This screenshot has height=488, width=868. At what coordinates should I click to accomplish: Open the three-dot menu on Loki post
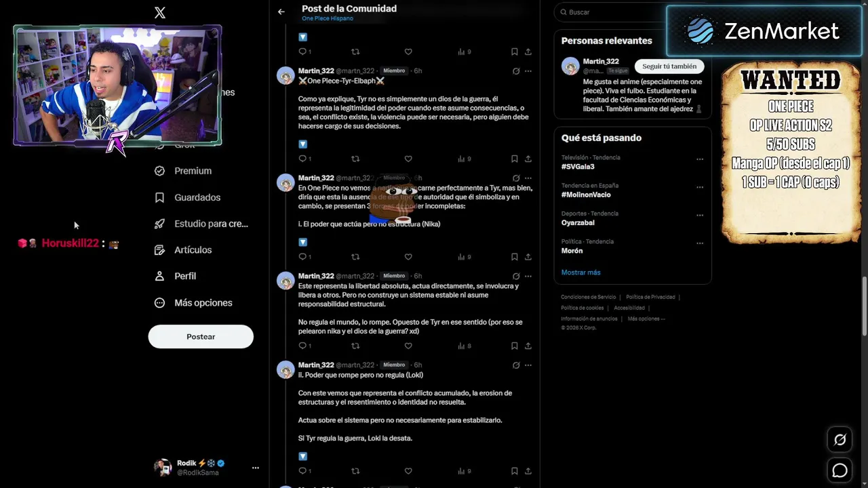pyautogui.click(x=528, y=365)
